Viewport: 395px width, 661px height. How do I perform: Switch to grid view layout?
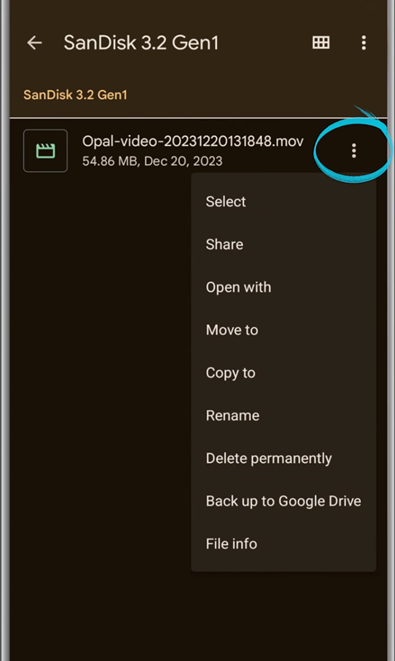tap(321, 42)
